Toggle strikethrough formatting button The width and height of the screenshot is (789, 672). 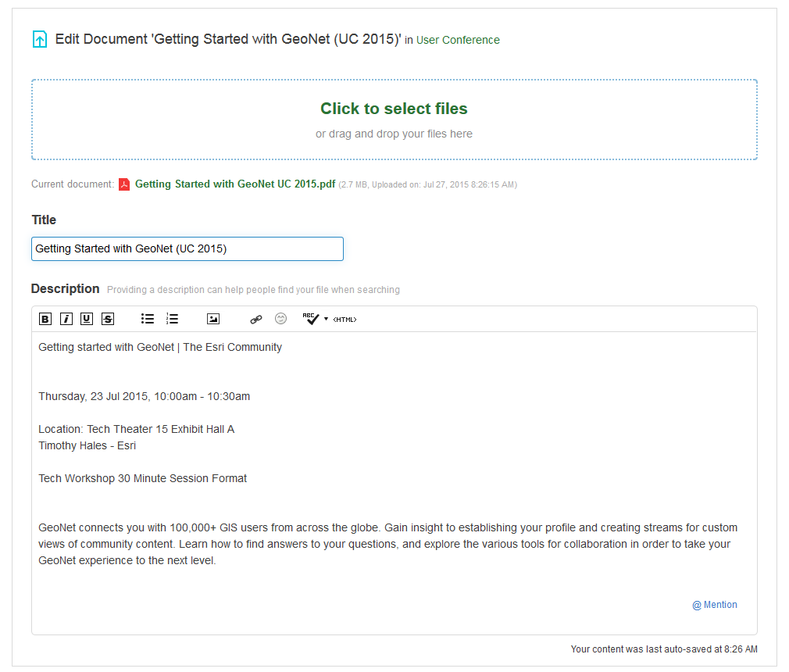coord(108,319)
